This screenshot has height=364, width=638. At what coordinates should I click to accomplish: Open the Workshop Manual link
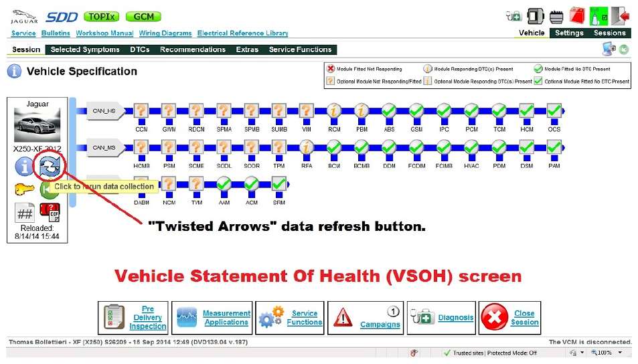tap(104, 33)
